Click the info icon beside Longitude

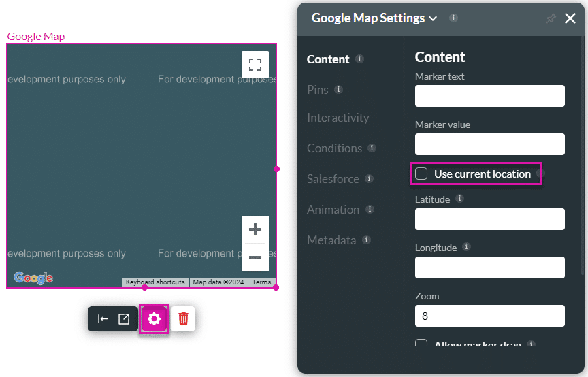[x=466, y=246]
